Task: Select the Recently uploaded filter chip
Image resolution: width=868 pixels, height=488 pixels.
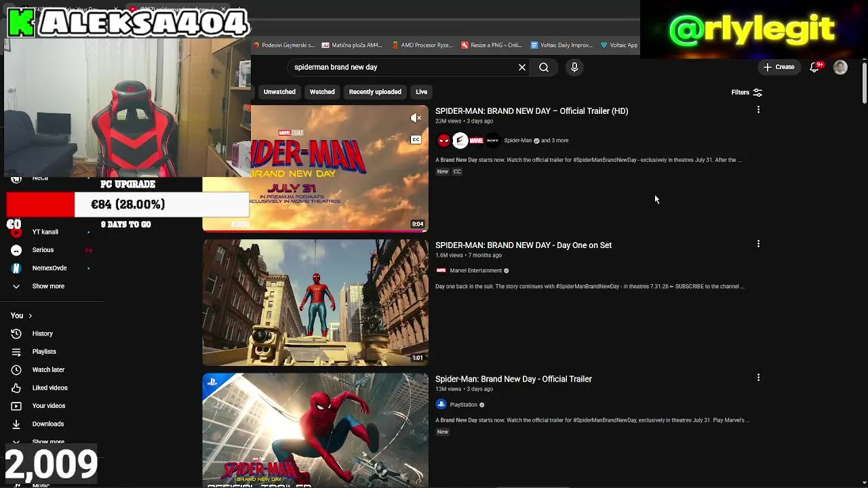Action: (375, 91)
